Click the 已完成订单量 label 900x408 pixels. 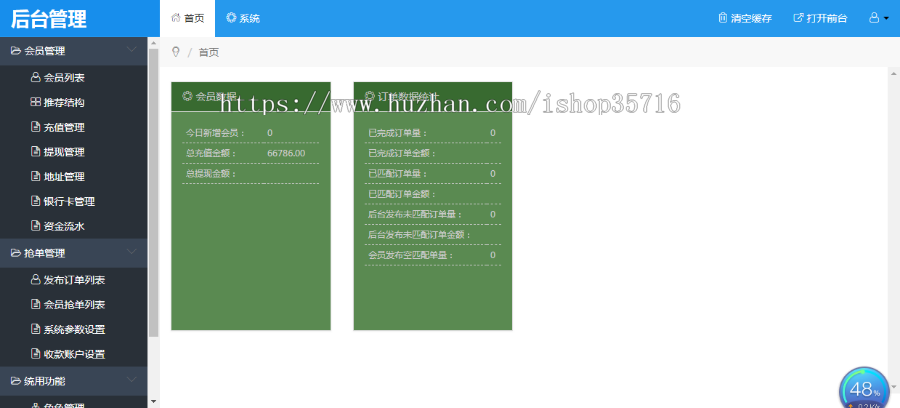[398, 133]
